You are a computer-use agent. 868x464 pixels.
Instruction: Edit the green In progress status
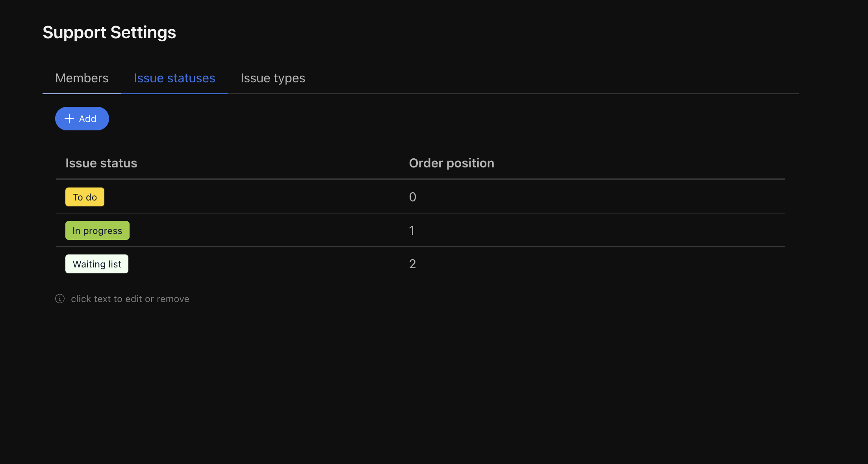97,230
